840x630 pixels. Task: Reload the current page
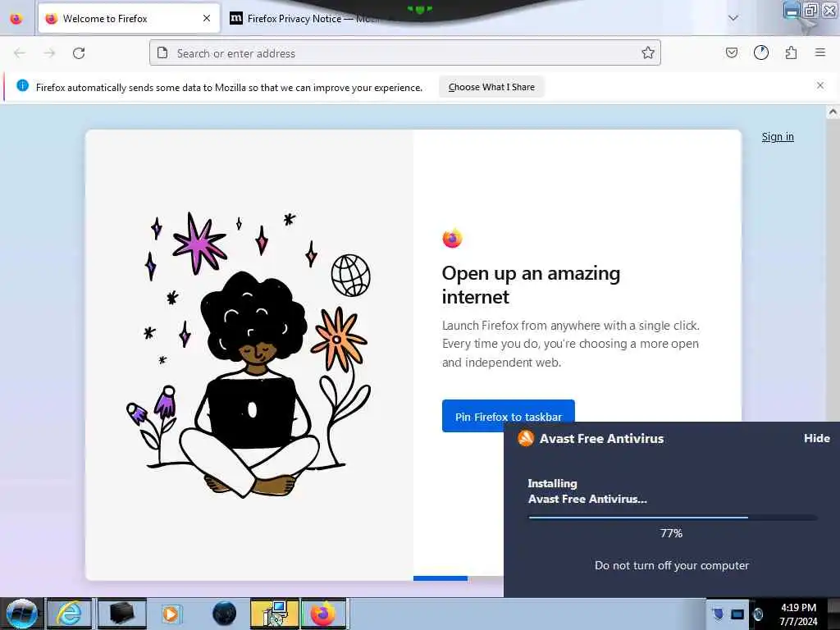[x=79, y=53]
